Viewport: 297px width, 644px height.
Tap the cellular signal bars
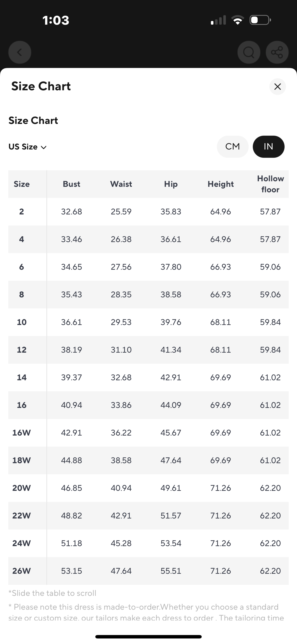point(218,20)
